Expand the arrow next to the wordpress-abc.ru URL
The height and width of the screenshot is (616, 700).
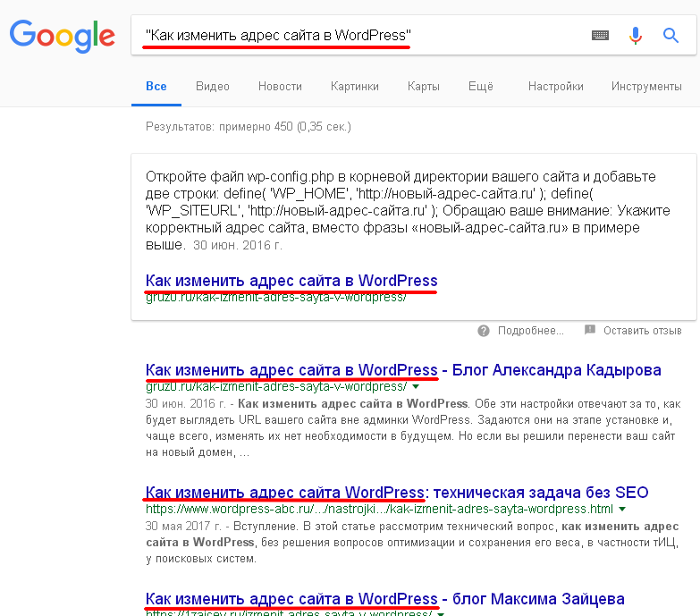click(622, 509)
